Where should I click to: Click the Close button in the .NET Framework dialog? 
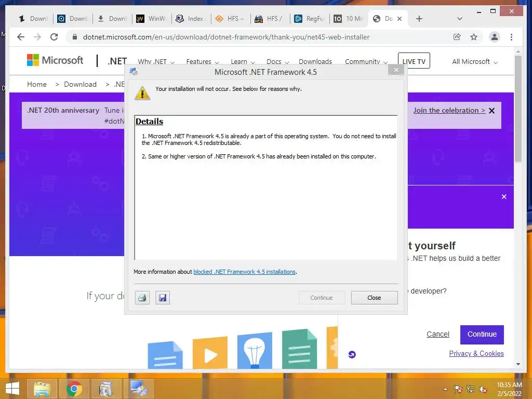(x=374, y=298)
